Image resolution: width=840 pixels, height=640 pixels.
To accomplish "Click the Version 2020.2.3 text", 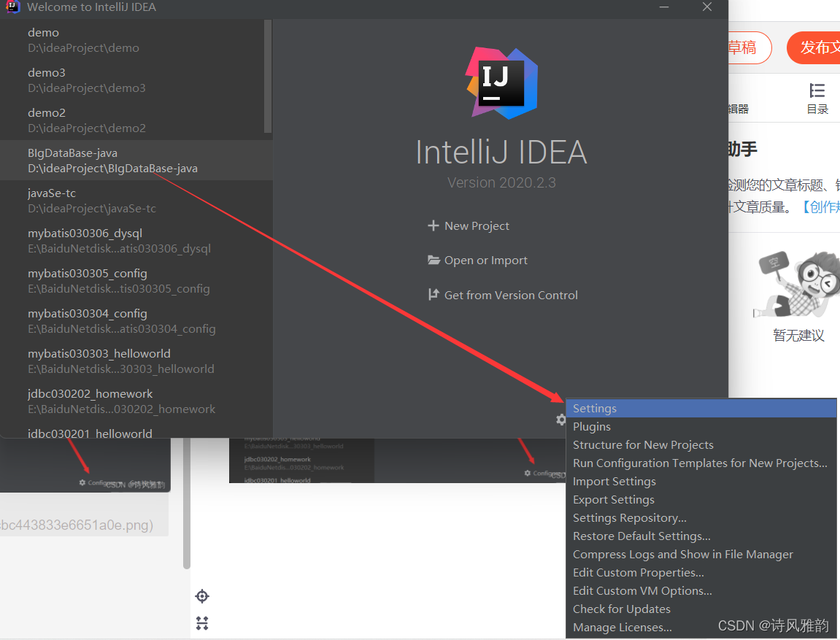I will click(501, 182).
